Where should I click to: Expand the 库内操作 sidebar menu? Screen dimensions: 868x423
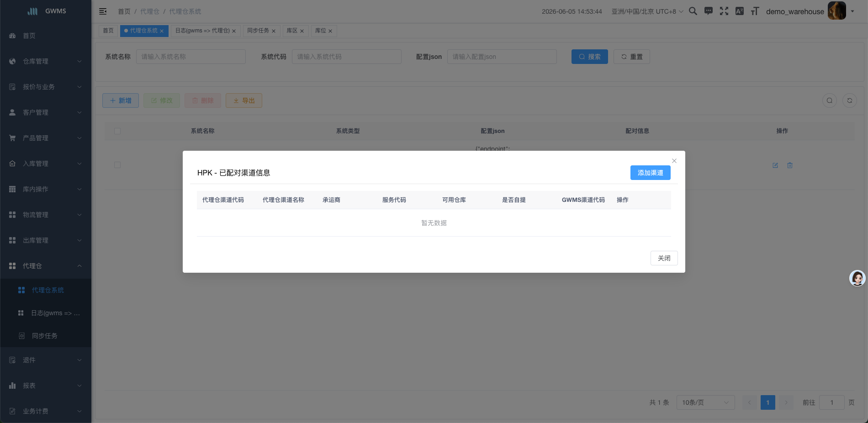point(46,189)
